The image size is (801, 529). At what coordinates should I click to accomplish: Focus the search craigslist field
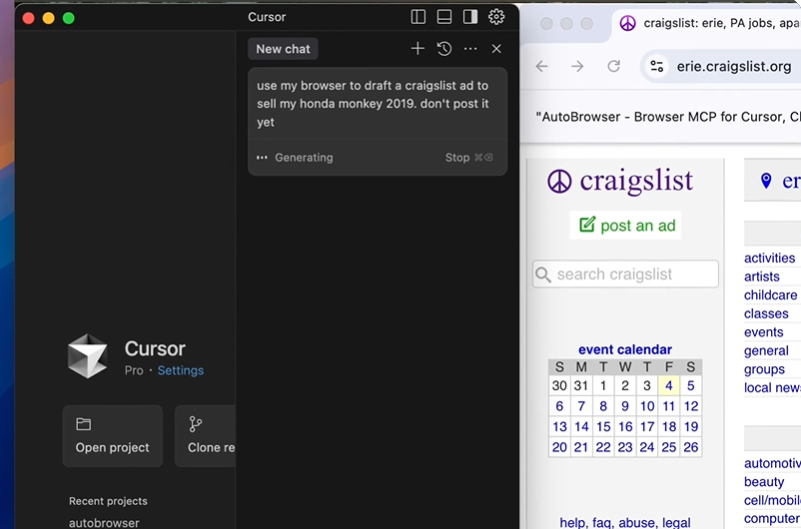[625, 274]
